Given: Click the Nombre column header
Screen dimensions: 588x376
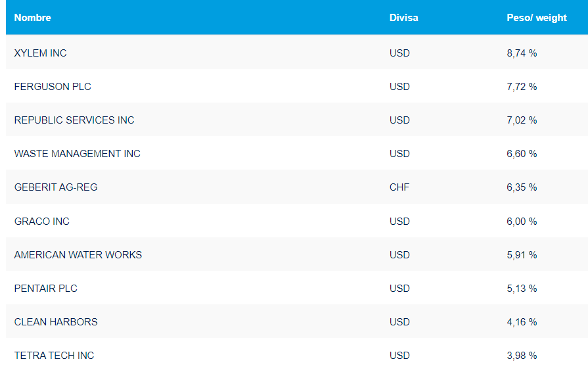Looking at the screenshot, I should point(33,18).
